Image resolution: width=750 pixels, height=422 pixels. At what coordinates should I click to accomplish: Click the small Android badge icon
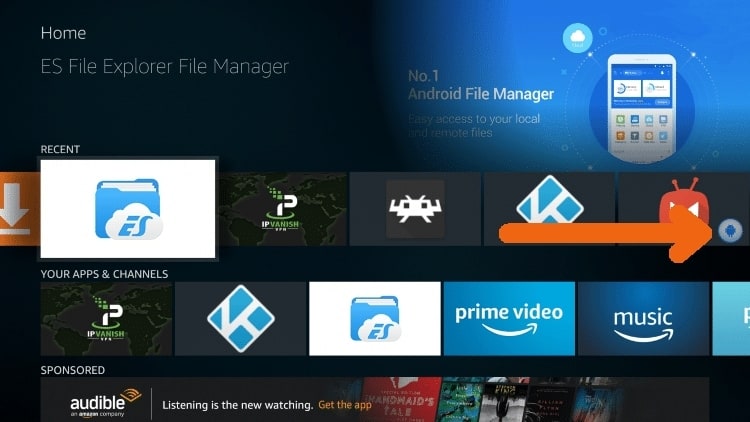(730, 231)
